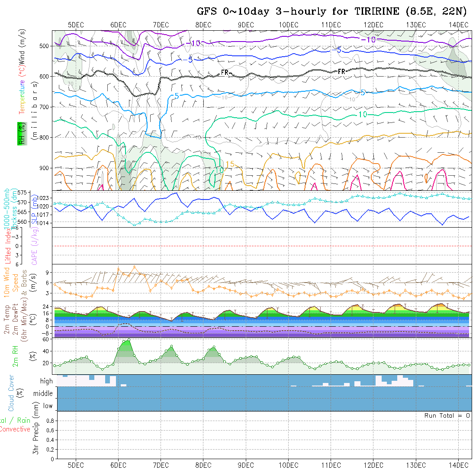Click the 40 tick on 2m RH axis
Screen dimensions: 476x476
pos(45,351)
